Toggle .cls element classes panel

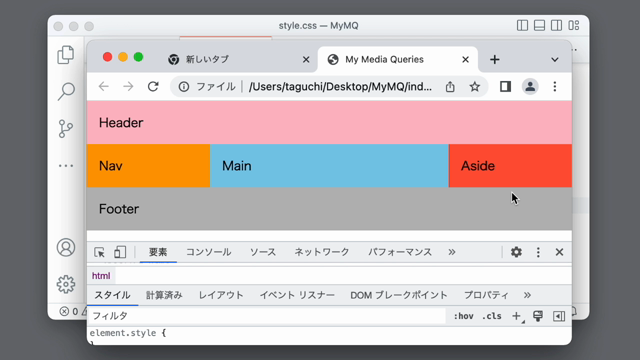pos(491,316)
